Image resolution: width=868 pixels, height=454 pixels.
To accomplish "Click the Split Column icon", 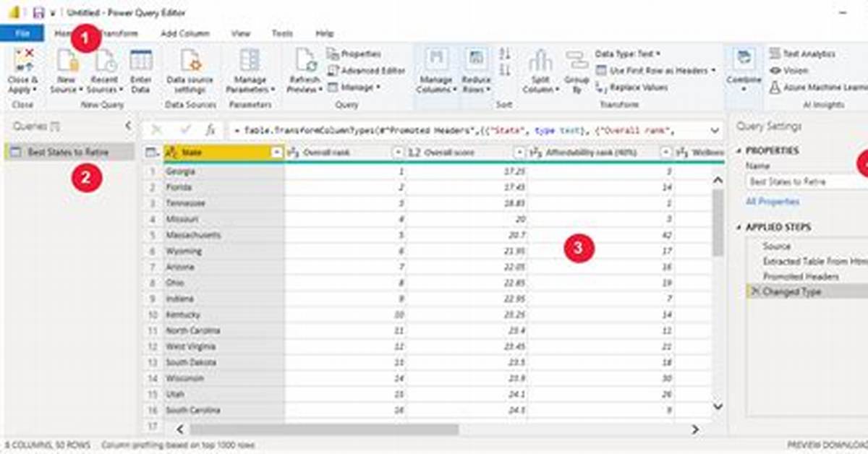I will (x=540, y=61).
